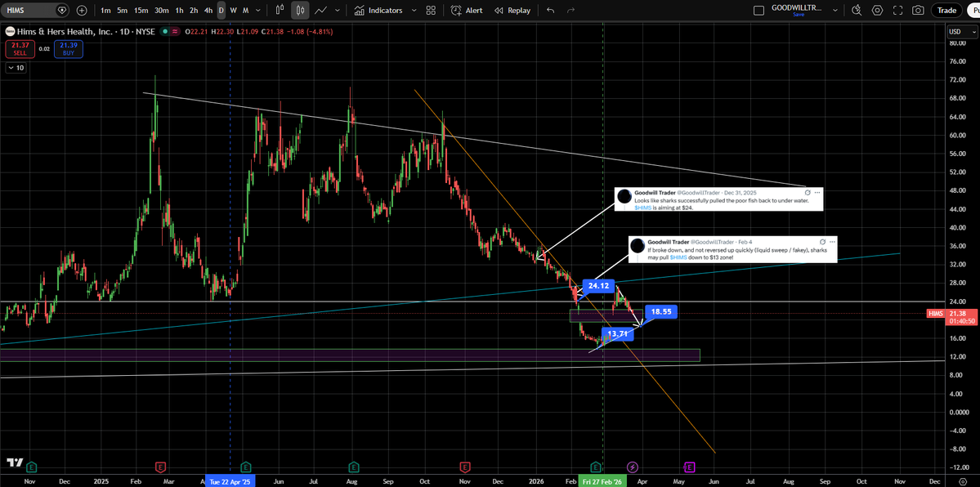This screenshot has width=980, height=487.
Task: Click the pink data mode icon beside NYSE
Action: (175, 31)
